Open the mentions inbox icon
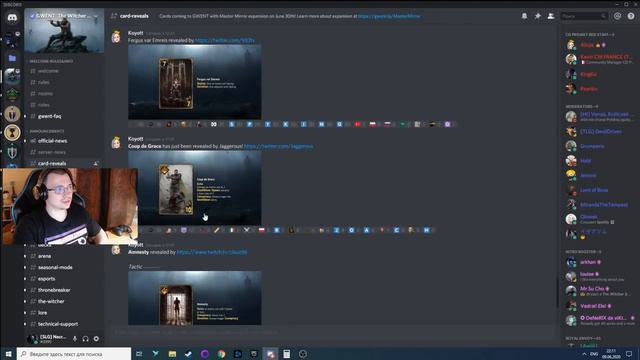The height and width of the screenshot is (360, 640). pos(617,16)
